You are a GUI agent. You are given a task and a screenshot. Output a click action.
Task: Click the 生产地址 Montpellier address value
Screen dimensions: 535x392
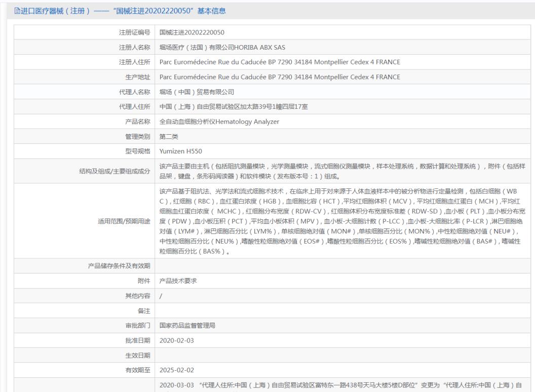[x=280, y=77]
